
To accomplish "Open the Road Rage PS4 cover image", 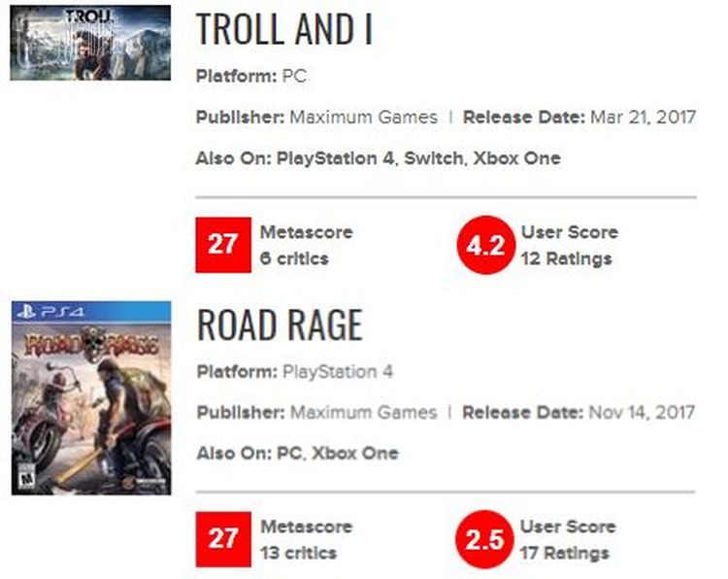I will coord(90,398).
